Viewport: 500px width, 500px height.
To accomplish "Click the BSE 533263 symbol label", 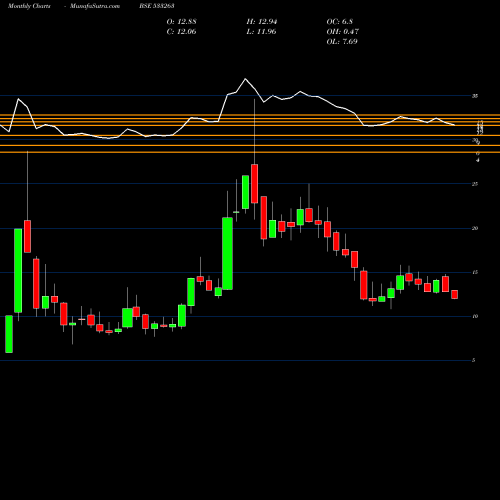I will tap(157, 6).
